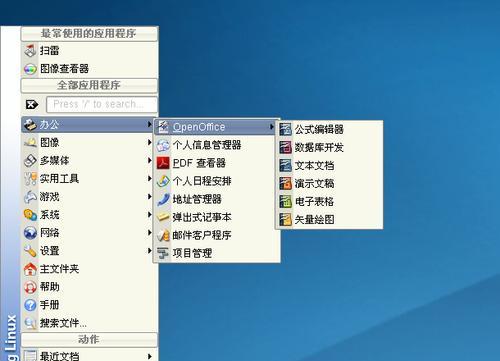Focus the "Press '/' to search" field
The image size is (500, 361).
(102, 104)
